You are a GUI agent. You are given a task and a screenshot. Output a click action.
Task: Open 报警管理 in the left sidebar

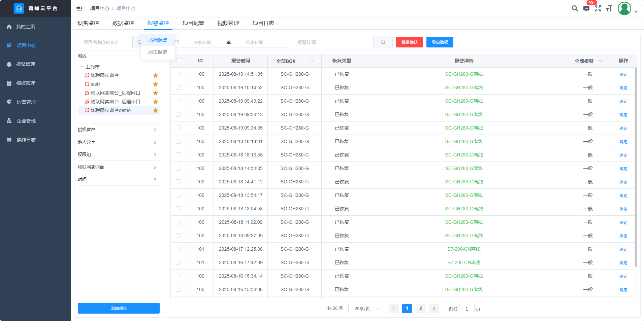(26, 64)
